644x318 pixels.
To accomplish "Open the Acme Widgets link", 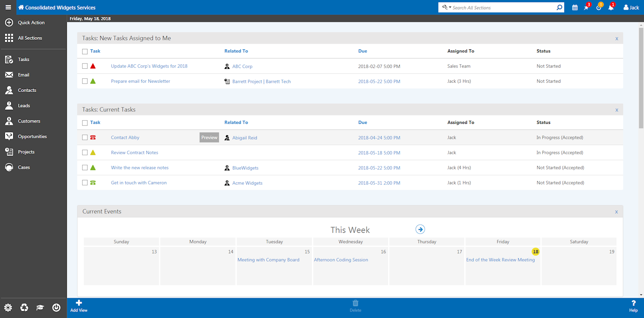I will point(247,183).
